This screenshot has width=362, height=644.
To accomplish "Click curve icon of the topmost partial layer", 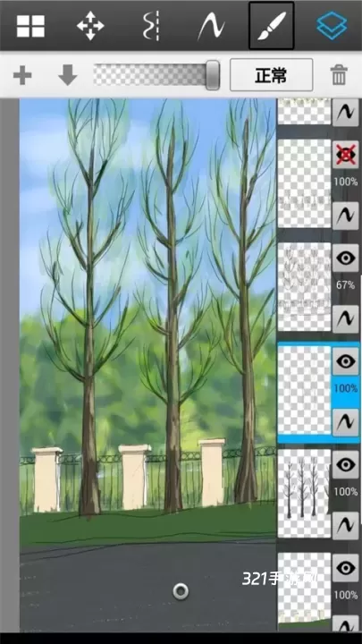I will pyautogui.click(x=346, y=113).
